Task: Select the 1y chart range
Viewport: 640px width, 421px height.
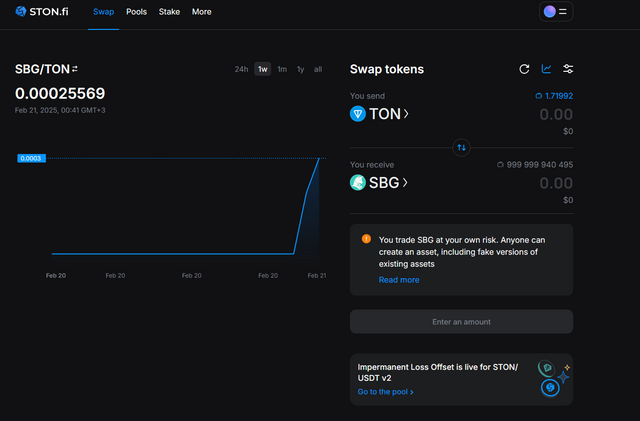Action: click(x=300, y=69)
